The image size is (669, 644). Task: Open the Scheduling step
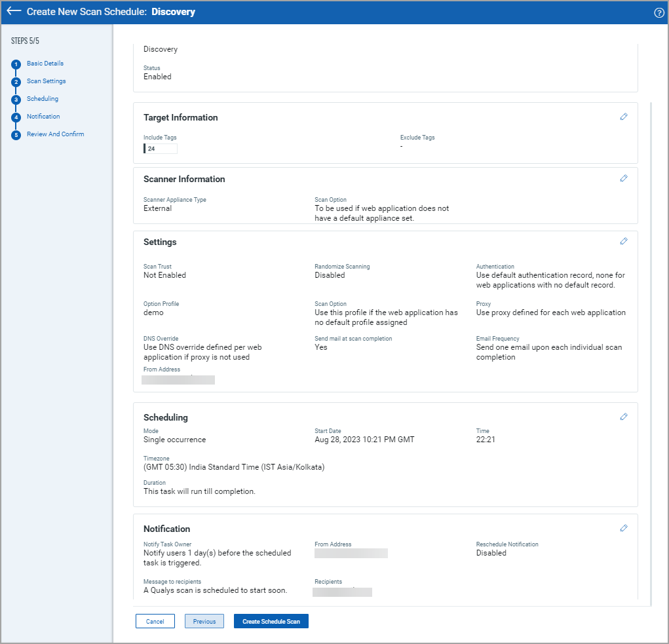point(43,99)
